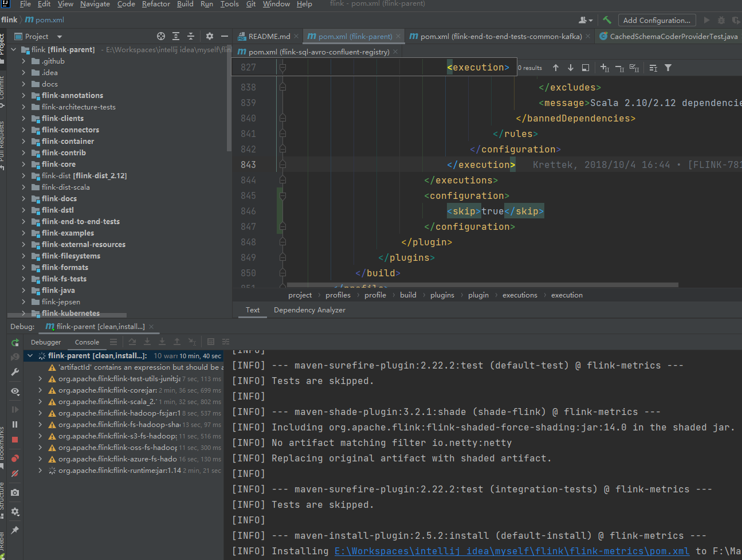Viewport: 742px width, 560px height.
Task: Pause the running debug program
Action: pyautogui.click(x=15, y=425)
